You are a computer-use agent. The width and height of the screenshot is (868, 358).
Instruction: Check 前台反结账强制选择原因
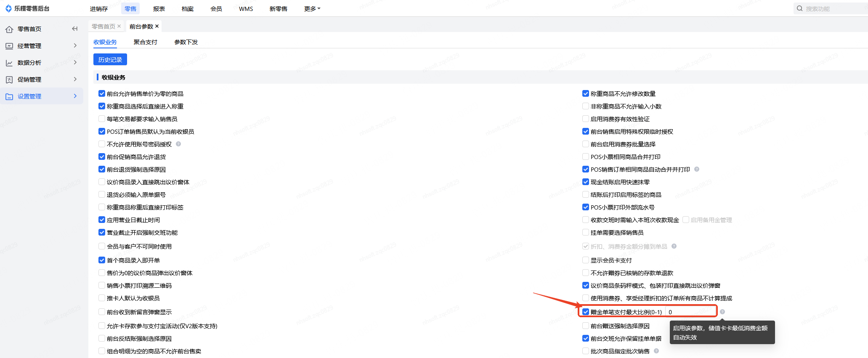[x=102, y=338]
